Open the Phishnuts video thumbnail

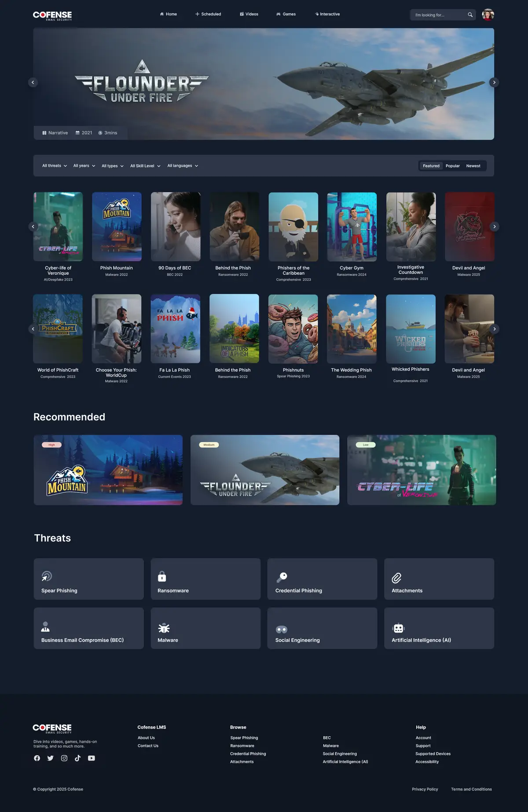(293, 329)
